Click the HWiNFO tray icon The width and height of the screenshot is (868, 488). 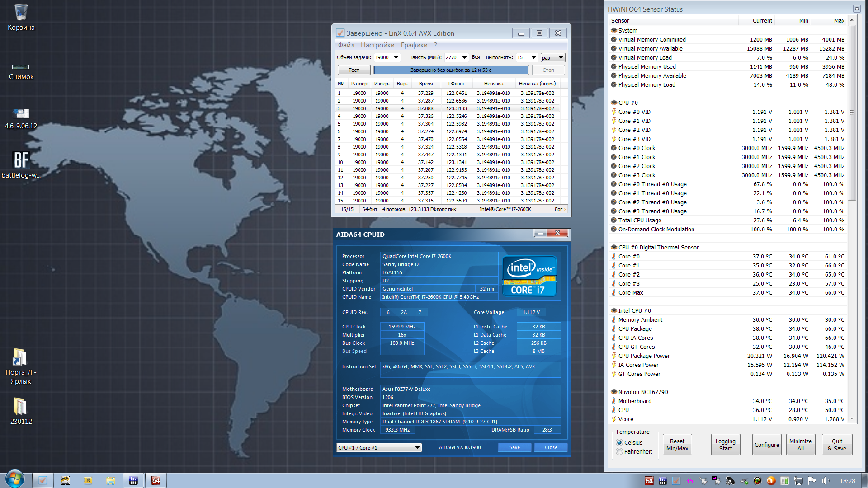pos(662,481)
